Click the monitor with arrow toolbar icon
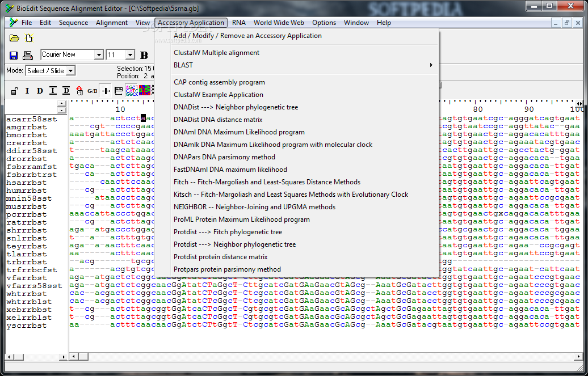Viewport: 588px width, 376px height. [x=119, y=91]
